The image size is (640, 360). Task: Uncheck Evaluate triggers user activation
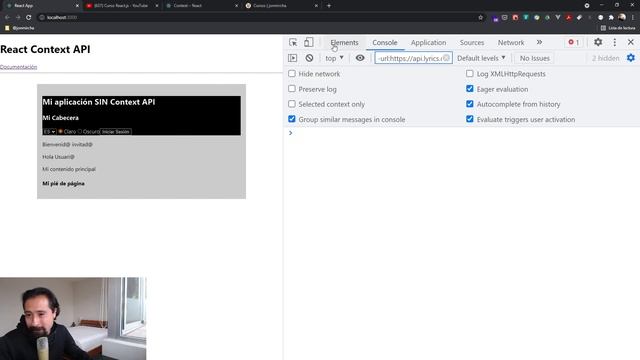point(470,119)
